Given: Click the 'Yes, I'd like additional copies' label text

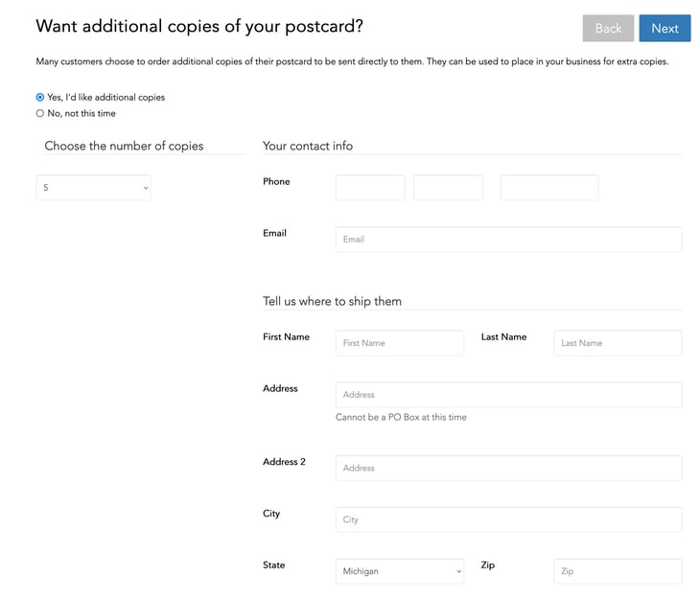Looking at the screenshot, I should click(105, 97).
